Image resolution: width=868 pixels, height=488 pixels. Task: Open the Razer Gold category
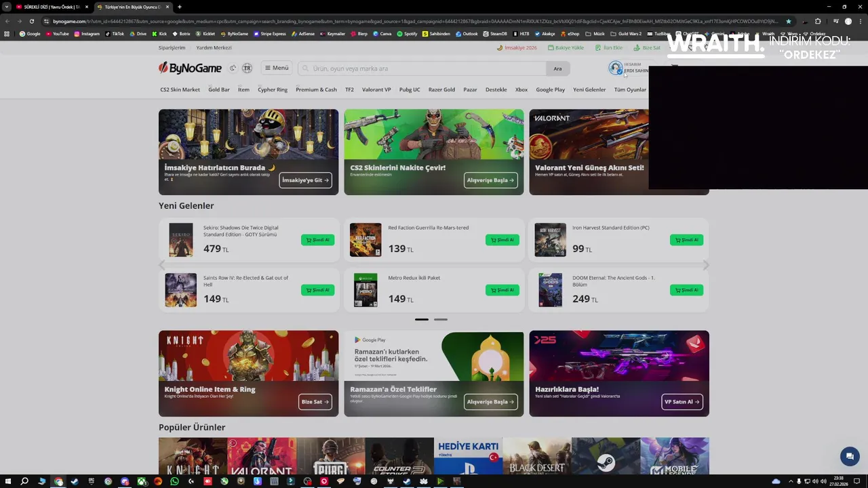tap(441, 89)
